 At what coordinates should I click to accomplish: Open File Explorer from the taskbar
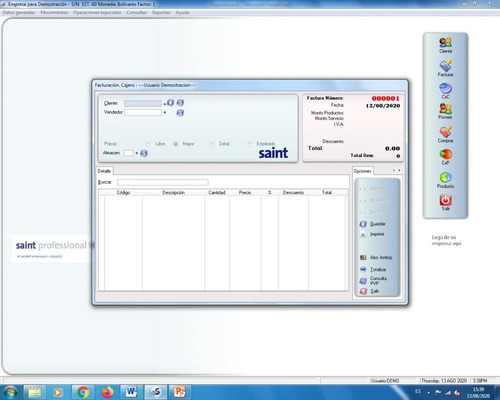click(x=35, y=392)
